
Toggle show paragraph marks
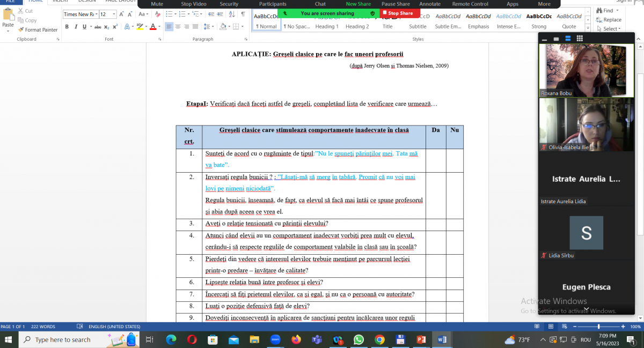[x=243, y=14]
